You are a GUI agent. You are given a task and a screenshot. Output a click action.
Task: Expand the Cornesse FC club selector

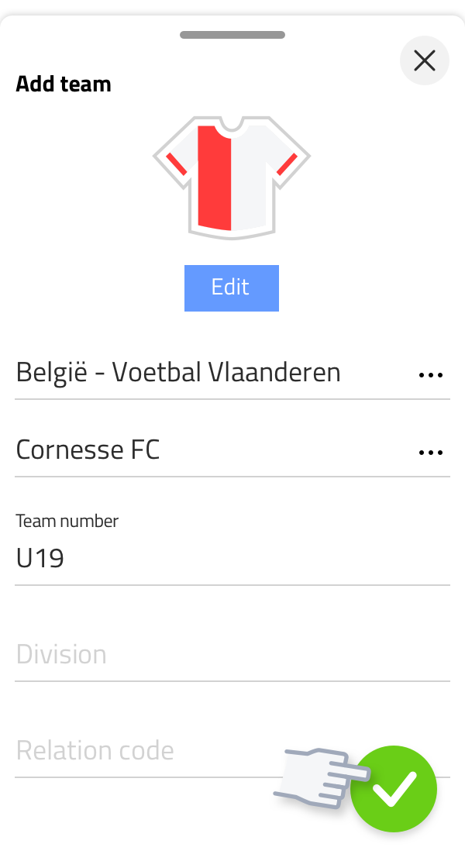[232, 450]
